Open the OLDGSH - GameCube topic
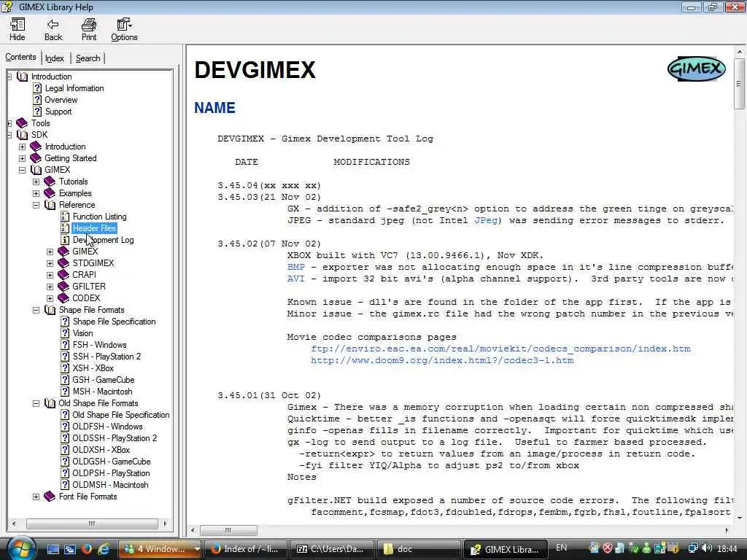747x560 pixels. [111, 462]
